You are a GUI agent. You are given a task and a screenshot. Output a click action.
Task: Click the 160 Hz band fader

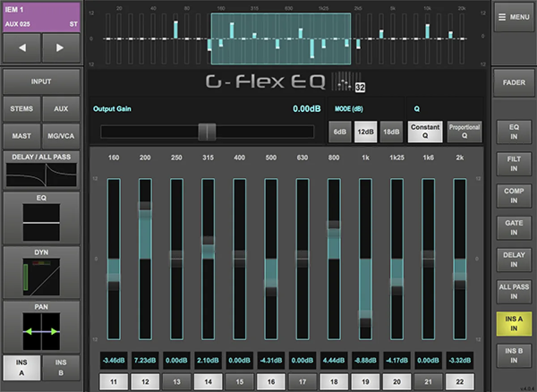click(114, 259)
